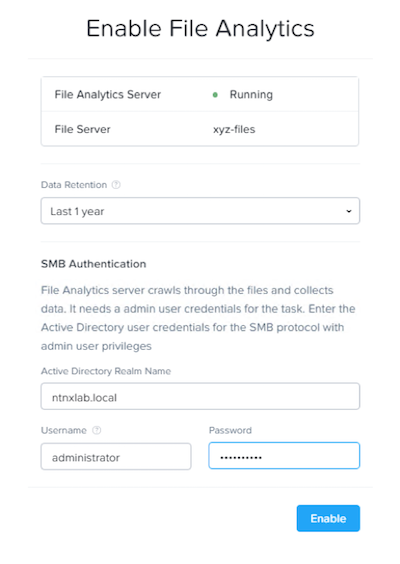Click the green Running status dot
This screenshot has height=564, width=400.
point(215,95)
